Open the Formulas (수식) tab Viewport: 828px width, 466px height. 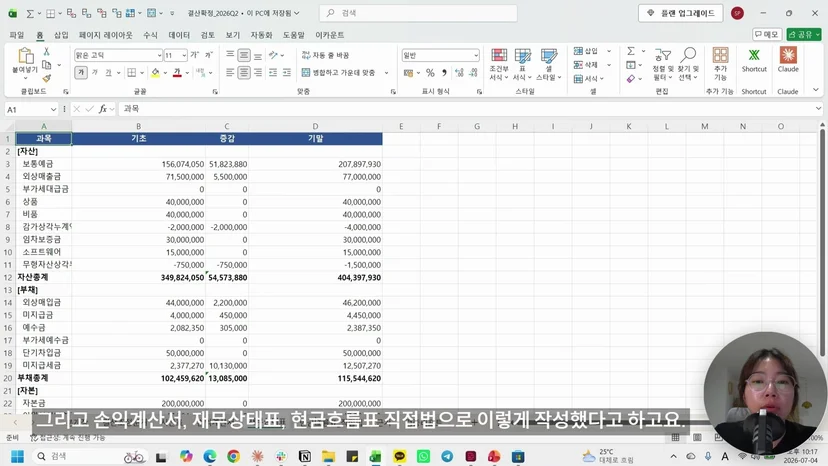[150, 35]
